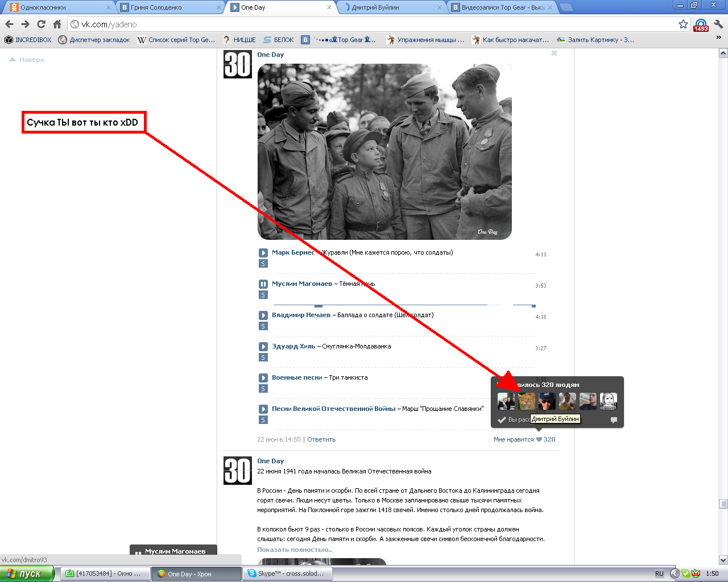
Task: Open the One Day avatar of first post
Action: click(237, 64)
